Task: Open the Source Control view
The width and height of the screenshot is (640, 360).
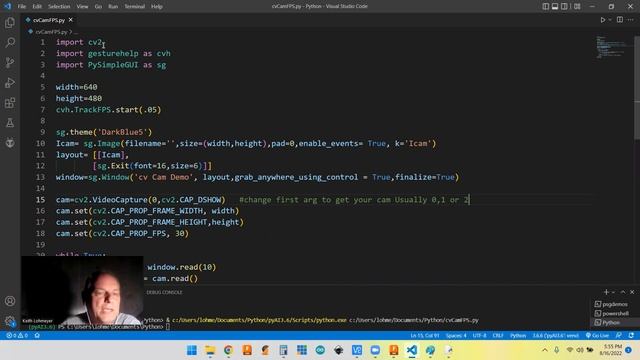Action: click(x=10, y=62)
